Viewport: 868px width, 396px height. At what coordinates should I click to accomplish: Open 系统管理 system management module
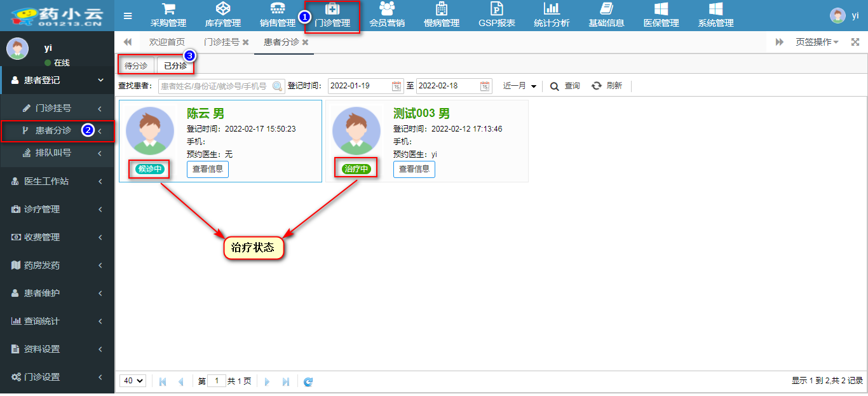click(715, 16)
